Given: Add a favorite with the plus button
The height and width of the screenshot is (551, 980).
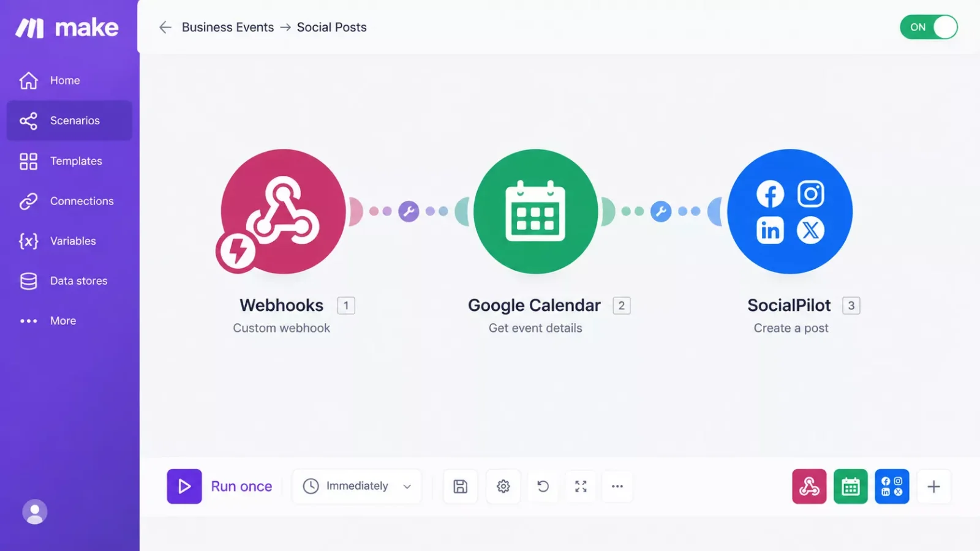Looking at the screenshot, I should tap(934, 486).
